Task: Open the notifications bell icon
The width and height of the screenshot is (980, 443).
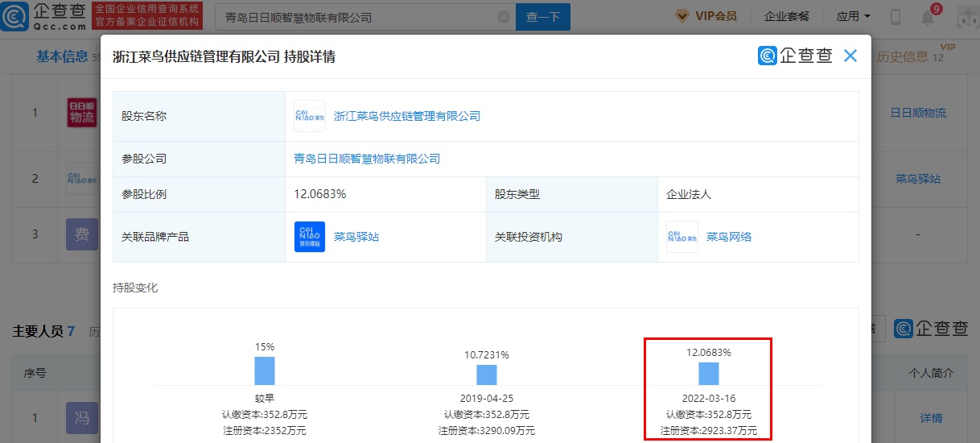Action: pyautogui.click(x=928, y=18)
